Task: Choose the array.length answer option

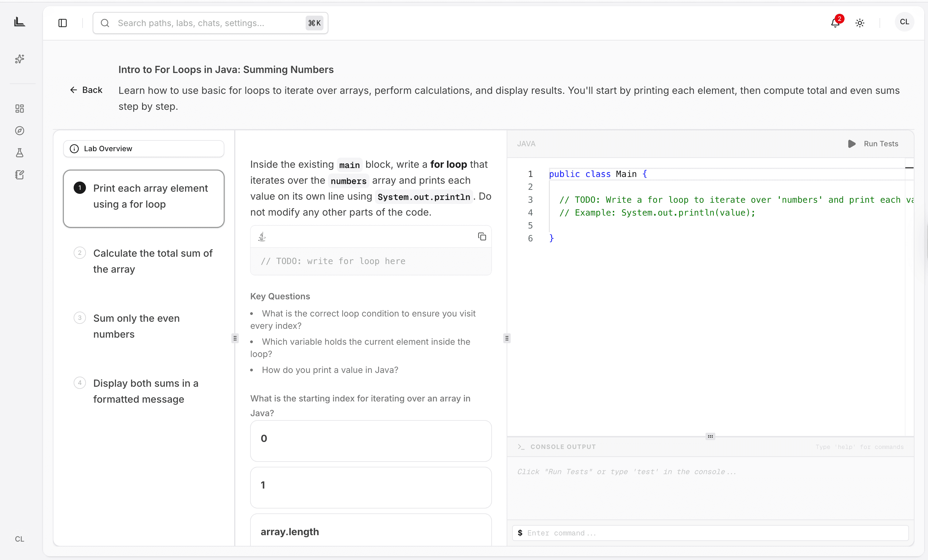Action: 371,531
